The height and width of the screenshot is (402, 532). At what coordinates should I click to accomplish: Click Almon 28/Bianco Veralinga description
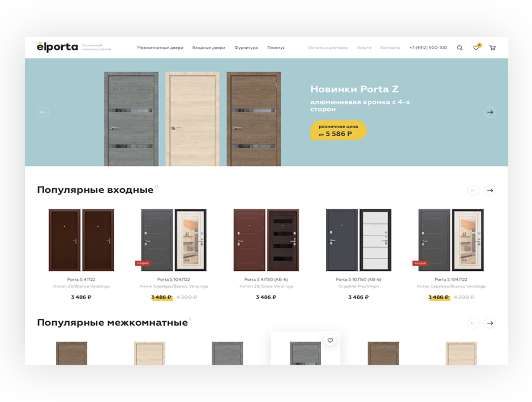(81, 287)
